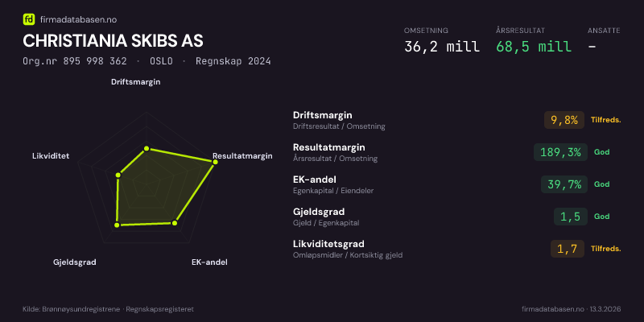644x322 pixels.
Task: Click the Driftsmargin point on radar chart
Action: (146, 148)
